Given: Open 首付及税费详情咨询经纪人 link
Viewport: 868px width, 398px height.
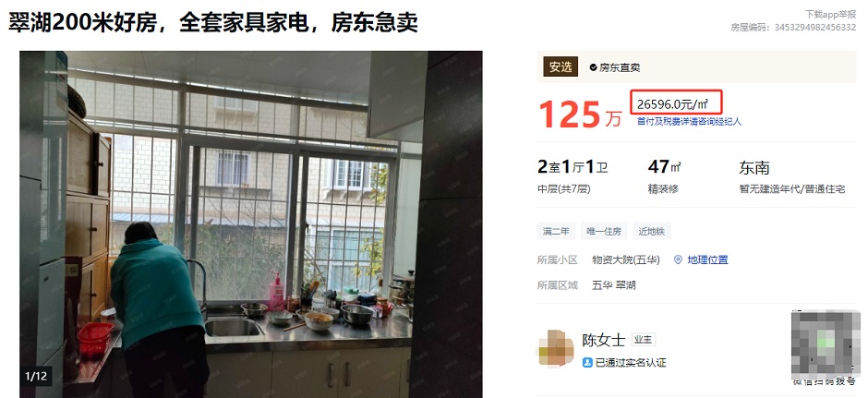Looking at the screenshot, I should (689, 121).
